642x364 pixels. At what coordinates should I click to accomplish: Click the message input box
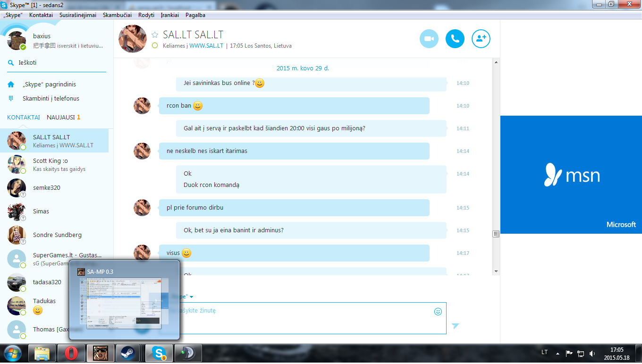pos(302,318)
